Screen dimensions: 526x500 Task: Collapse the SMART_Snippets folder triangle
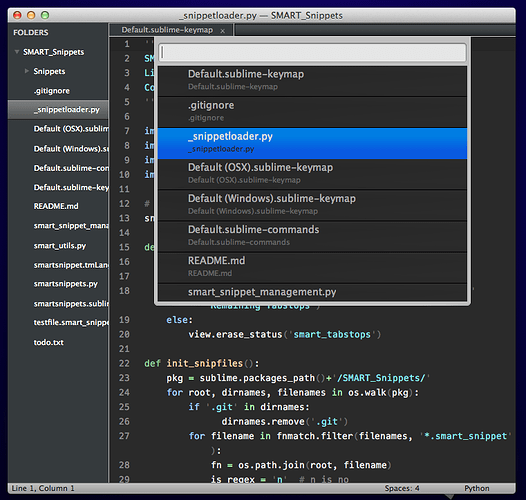[x=16, y=52]
